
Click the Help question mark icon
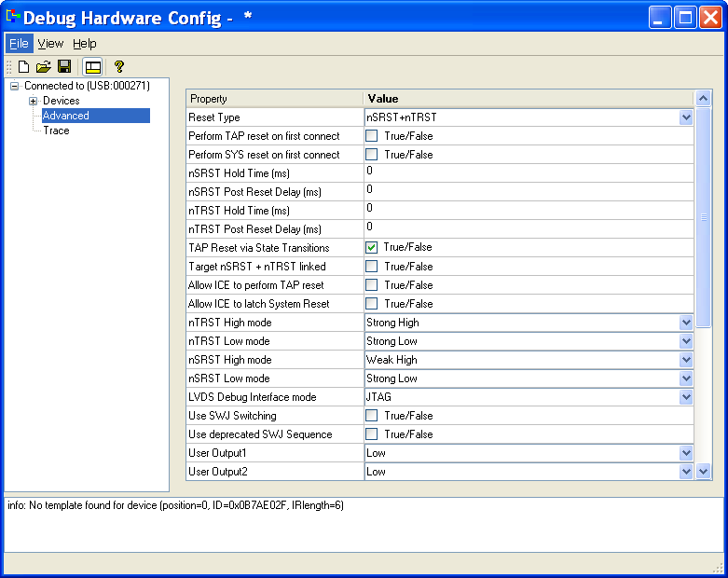pyautogui.click(x=119, y=67)
